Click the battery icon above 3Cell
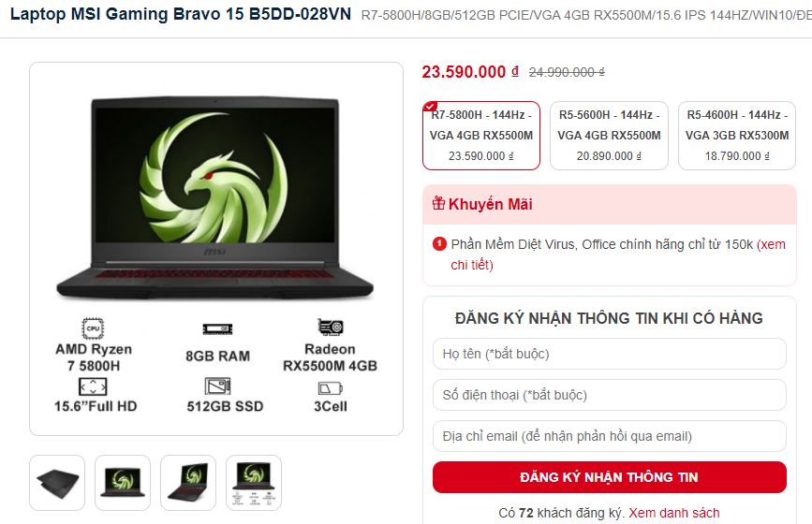This screenshot has height=524, width=812. tap(331, 388)
